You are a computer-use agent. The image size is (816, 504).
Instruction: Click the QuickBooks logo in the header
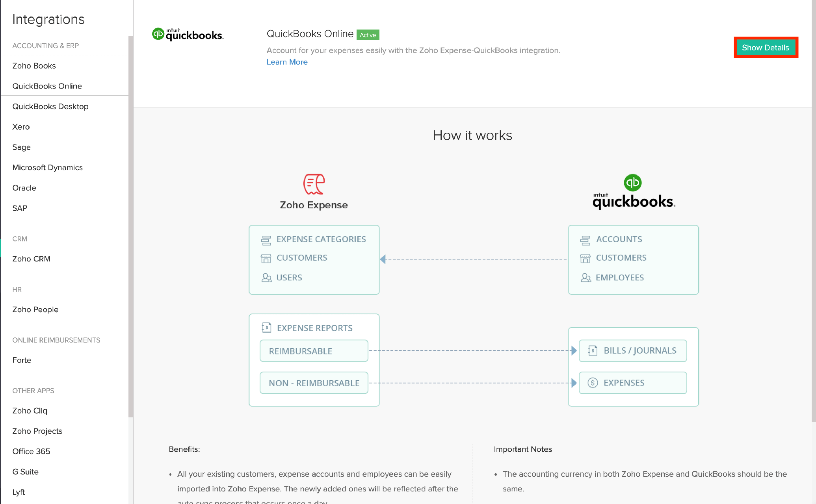[188, 35]
